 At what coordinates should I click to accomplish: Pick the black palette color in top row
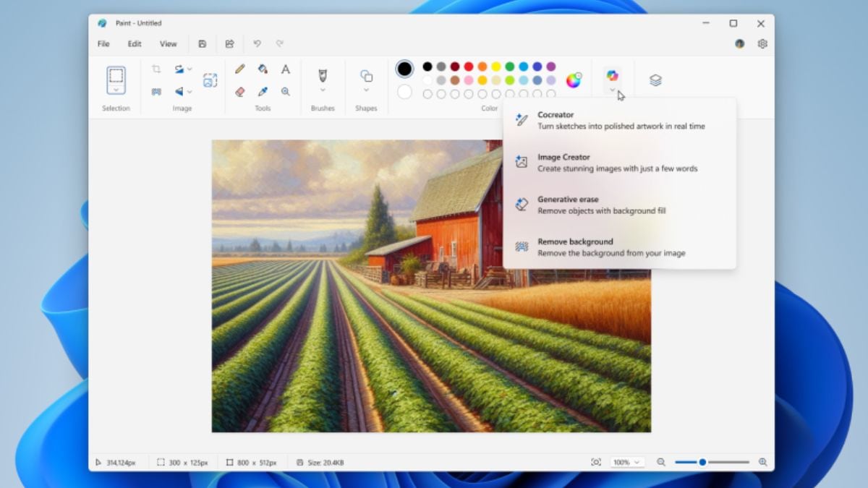pyautogui.click(x=427, y=67)
